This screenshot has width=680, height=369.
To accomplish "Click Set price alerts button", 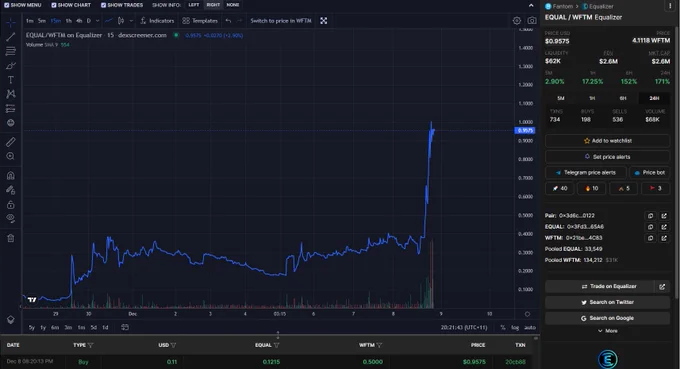I will click(x=607, y=157).
